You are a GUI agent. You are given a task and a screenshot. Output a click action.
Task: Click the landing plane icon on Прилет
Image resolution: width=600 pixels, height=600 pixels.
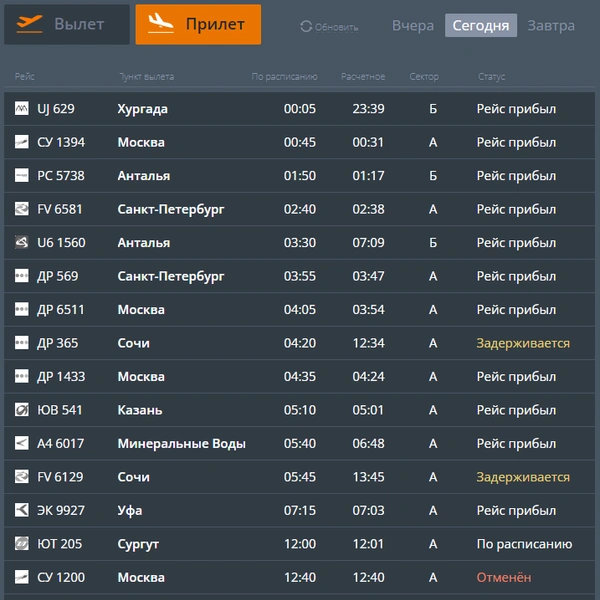(161, 23)
